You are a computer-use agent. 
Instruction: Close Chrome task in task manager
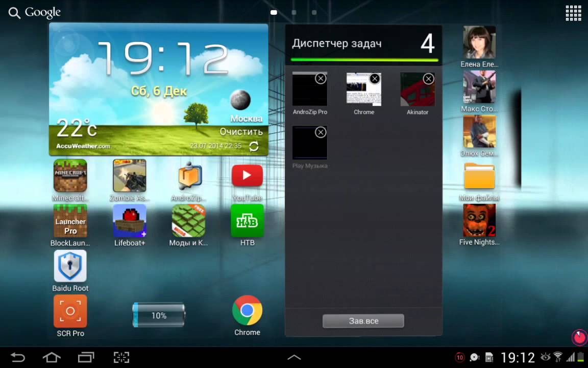point(375,79)
